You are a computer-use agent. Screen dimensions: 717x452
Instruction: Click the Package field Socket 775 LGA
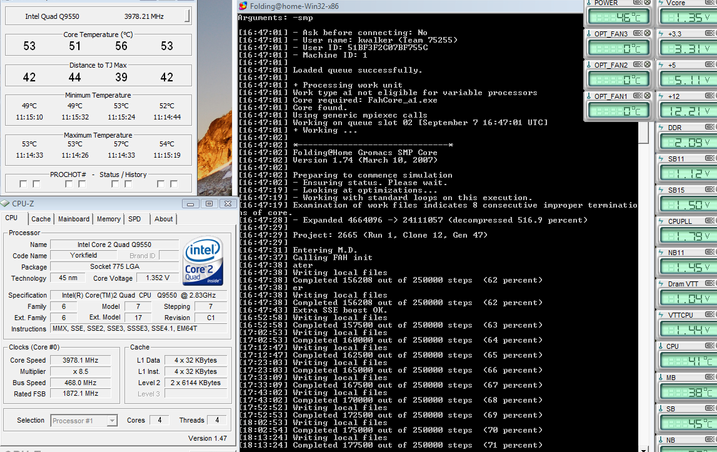pyautogui.click(x=114, y=267)
